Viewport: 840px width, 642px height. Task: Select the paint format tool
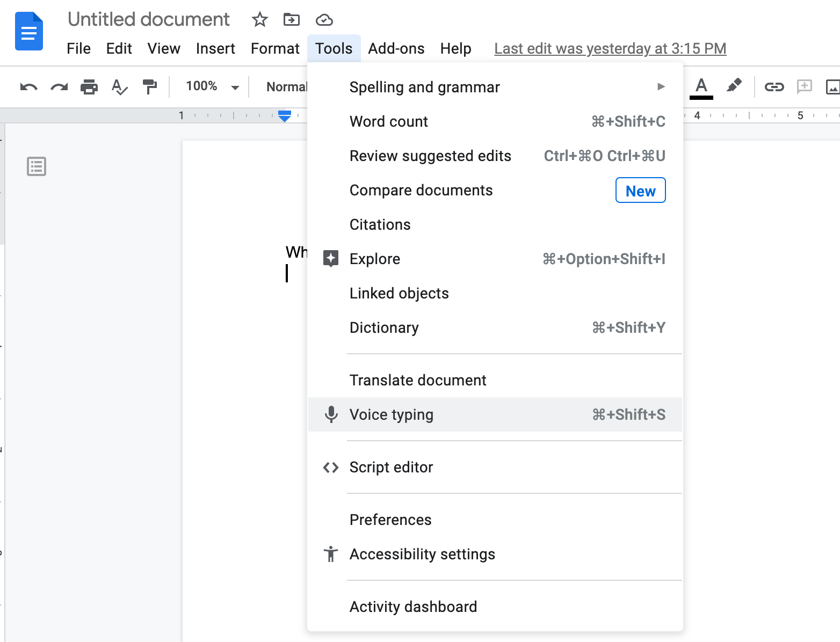[x=150, y=86]
